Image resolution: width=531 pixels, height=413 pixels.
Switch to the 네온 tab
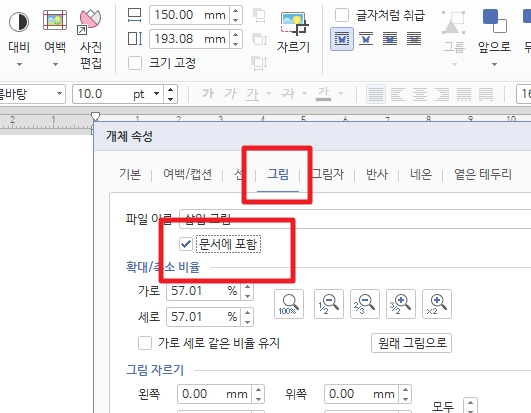coord(421,174)
